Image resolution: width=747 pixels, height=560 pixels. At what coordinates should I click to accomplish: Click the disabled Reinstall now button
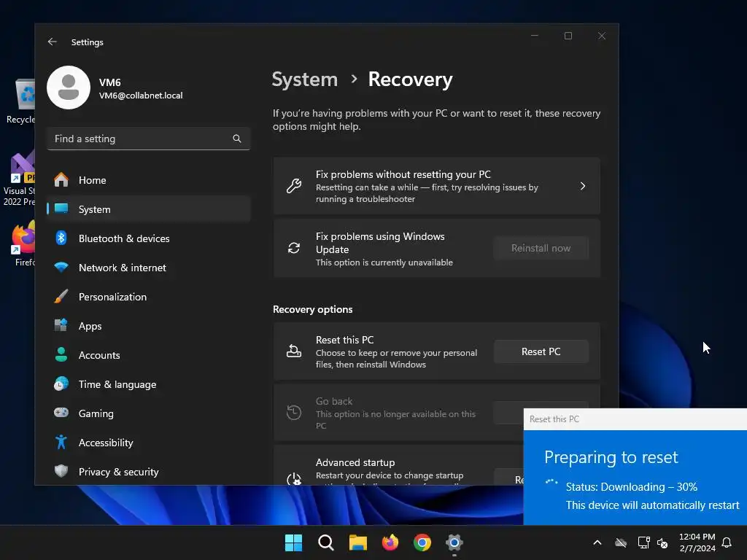[541, 248]
